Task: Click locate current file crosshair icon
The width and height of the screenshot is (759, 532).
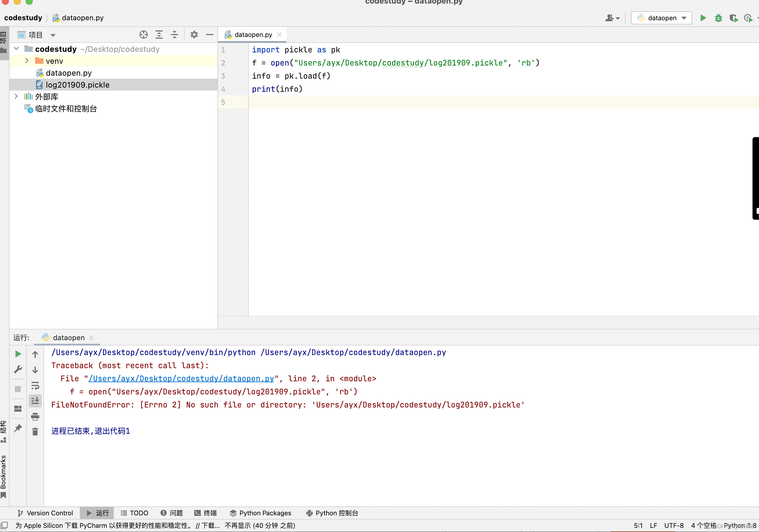Action: (x=144, y=35)
